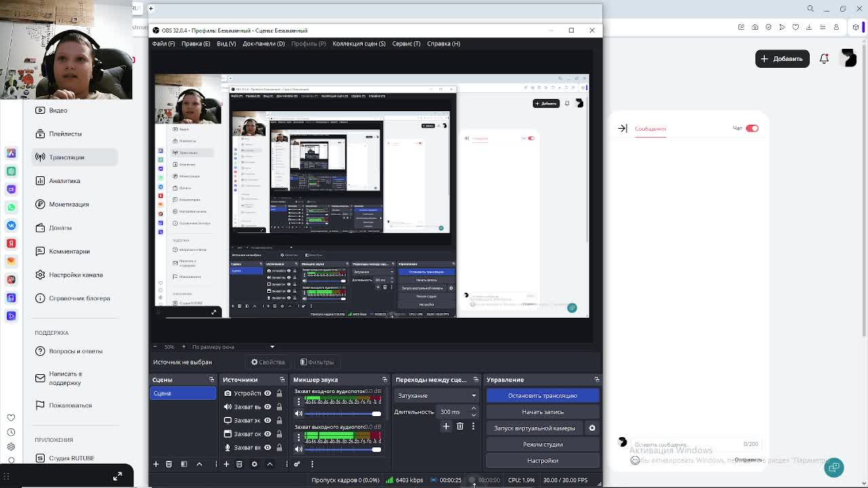Open options dots for Захват выходного аудиопотока
Image resolution: width=868 pixels, height=488 pixels.
(298, 437)
